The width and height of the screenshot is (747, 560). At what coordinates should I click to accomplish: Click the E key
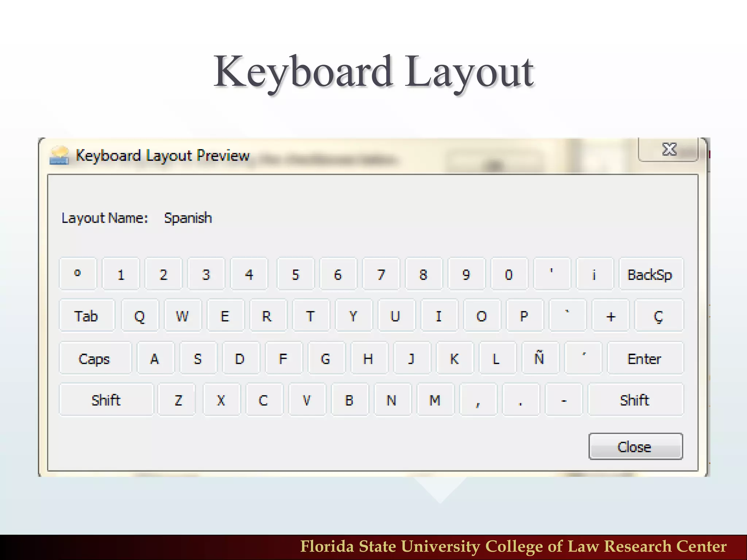tap(225, 316)
